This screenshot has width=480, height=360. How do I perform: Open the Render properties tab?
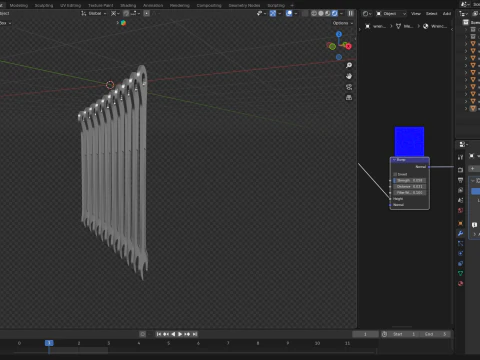click(460, 170)
